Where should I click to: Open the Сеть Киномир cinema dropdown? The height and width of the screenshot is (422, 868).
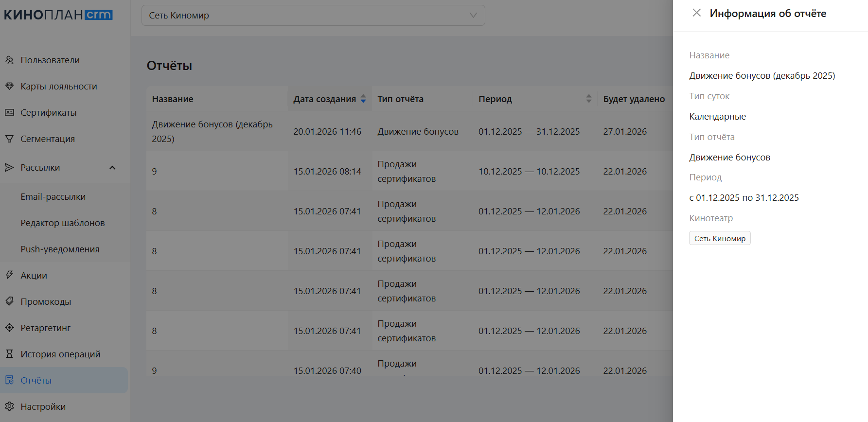(x=313, y=16)
